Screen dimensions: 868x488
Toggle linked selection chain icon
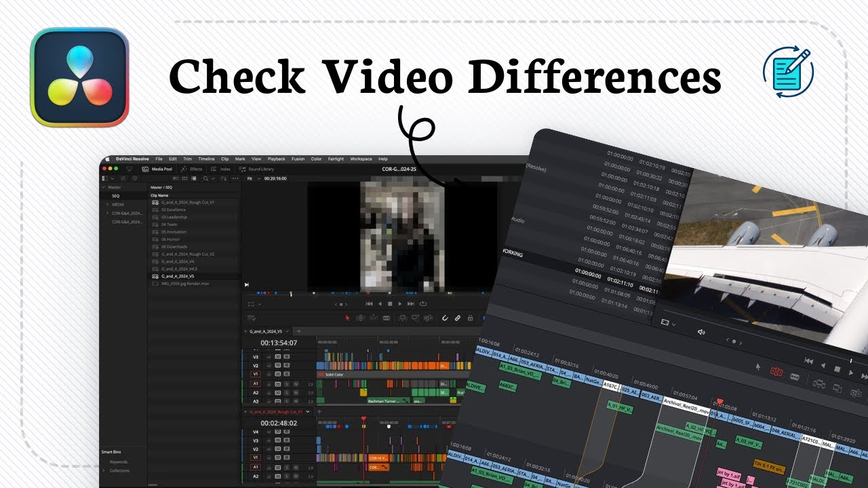tap(458, 318)
